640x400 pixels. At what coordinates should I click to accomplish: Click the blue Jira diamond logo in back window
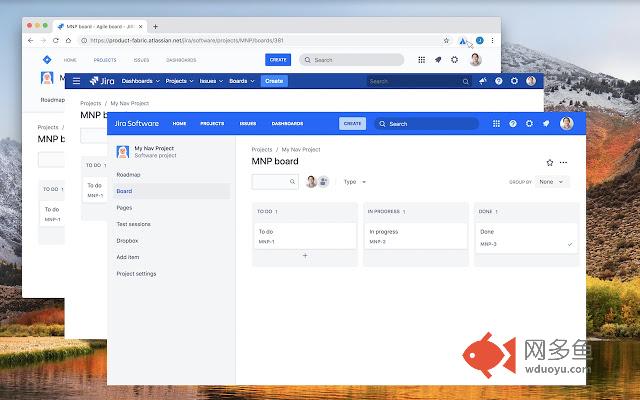pyautogui.click(x=47, y=60)
